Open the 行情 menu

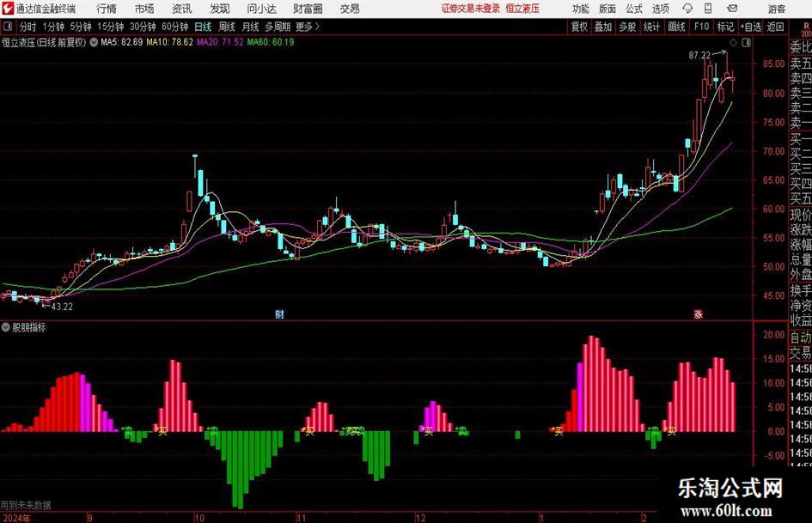pyautogui.click(x=107, y=9)
